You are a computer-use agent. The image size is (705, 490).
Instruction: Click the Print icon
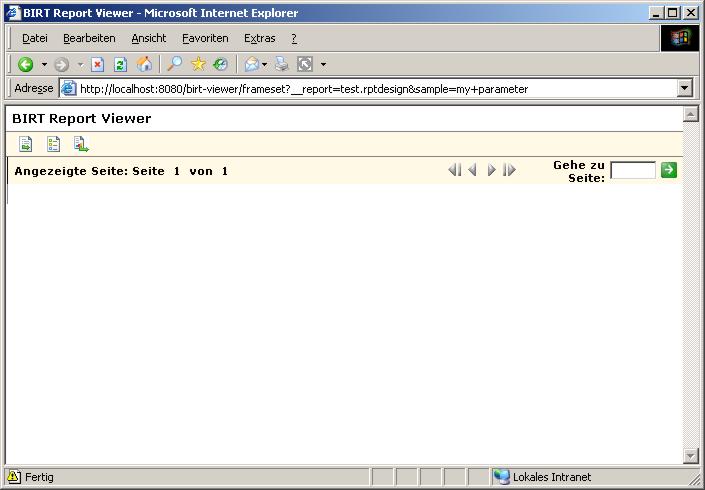click(x=282, y=64)
